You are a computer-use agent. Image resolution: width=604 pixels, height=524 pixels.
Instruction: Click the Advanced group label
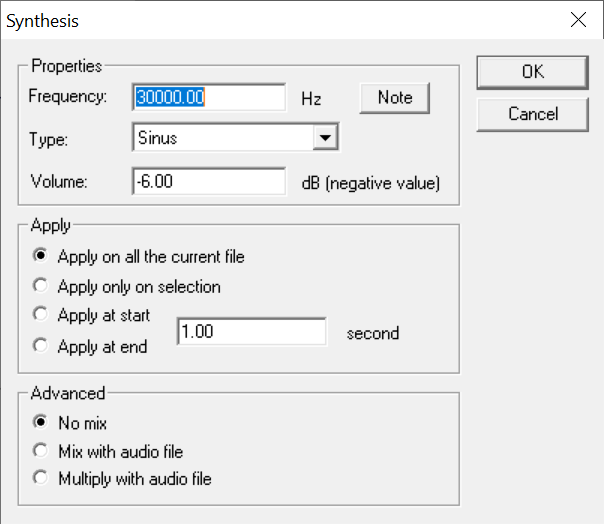coord(67,393)
